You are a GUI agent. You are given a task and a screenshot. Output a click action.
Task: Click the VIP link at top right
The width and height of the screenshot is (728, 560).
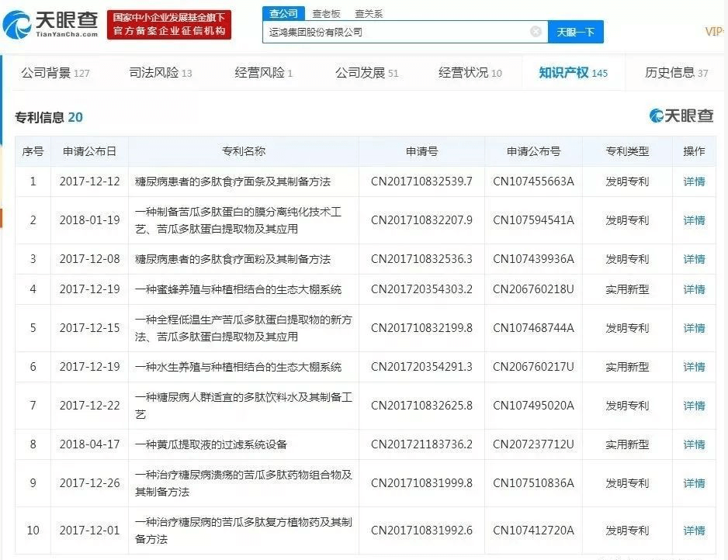[x=714, y=32]
